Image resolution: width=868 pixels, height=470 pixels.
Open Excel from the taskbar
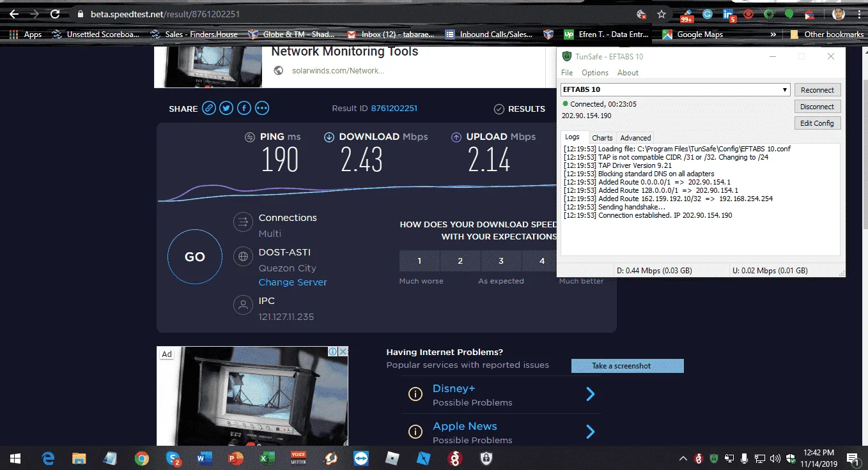pos(267,458)
